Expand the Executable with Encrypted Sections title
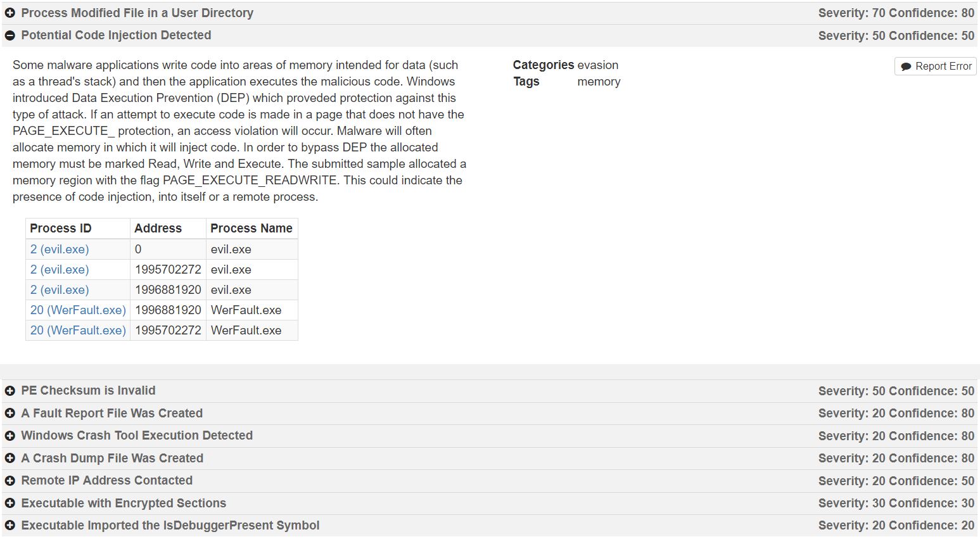 point(124,503)
